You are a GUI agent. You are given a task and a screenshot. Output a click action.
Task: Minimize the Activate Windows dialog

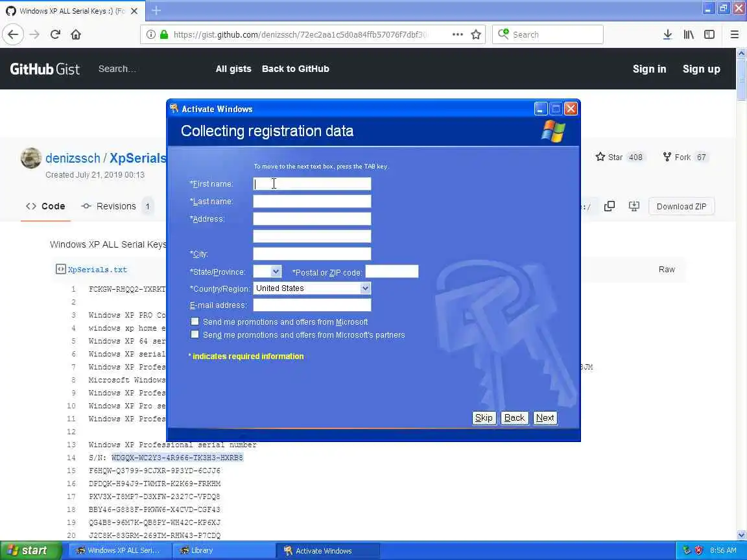[540, 109]
